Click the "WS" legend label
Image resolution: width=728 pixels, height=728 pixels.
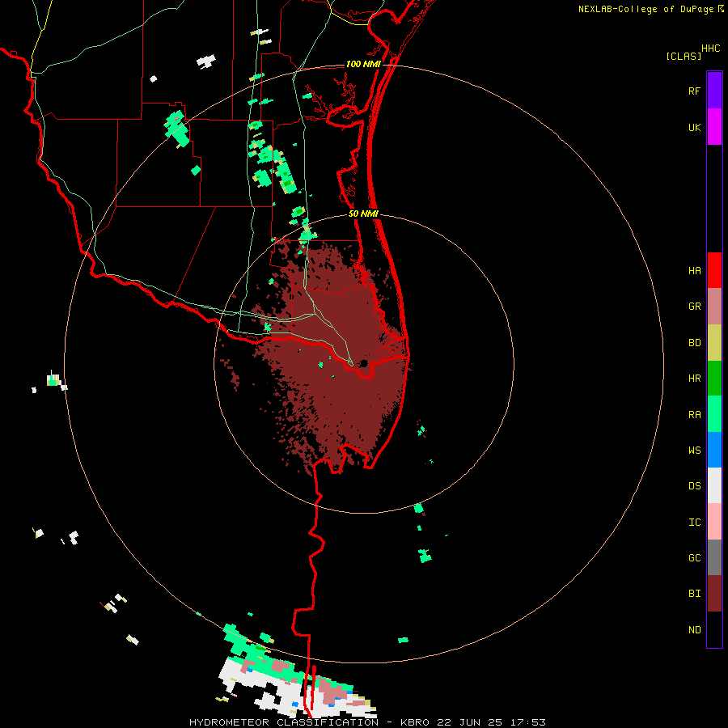coord(694,450)
